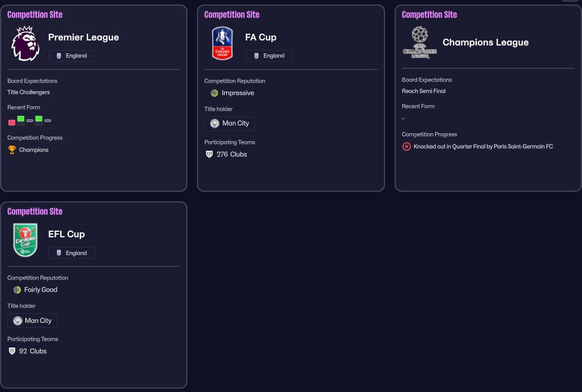
Task: Click the FA Cup crest logo
Action: pos(222,43)
